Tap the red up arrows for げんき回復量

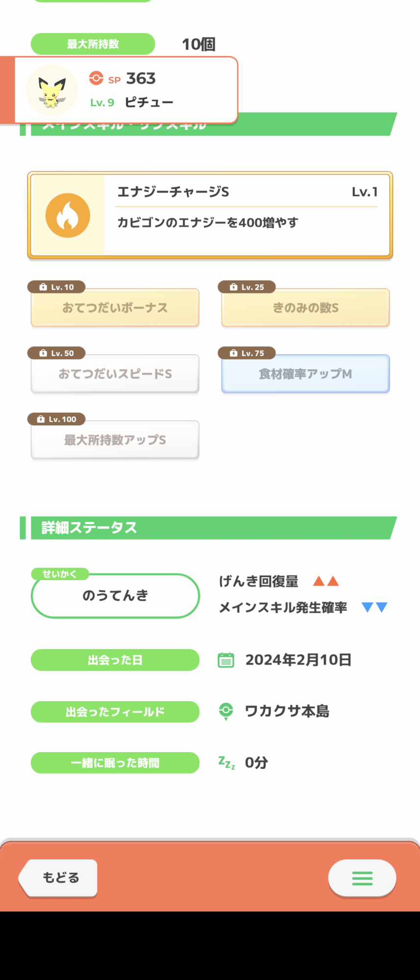pyautogui.click(x=326, y=581)
